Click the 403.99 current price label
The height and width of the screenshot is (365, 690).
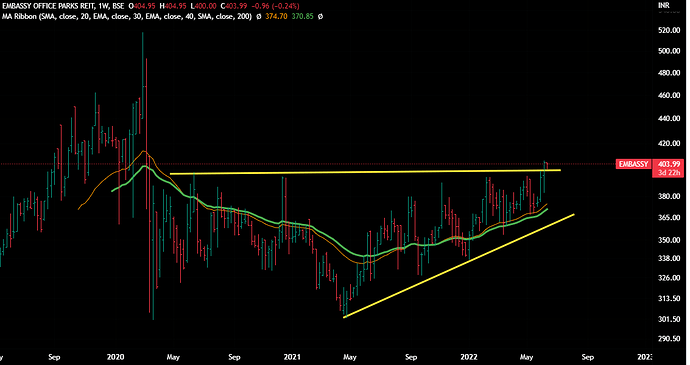pyautogui.click(x=668, y=164)
